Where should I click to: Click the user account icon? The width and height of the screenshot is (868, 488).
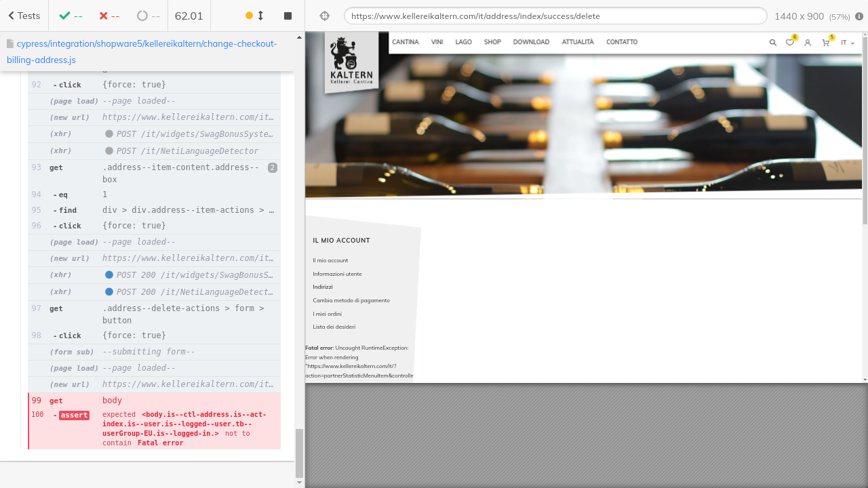point(808,43)
